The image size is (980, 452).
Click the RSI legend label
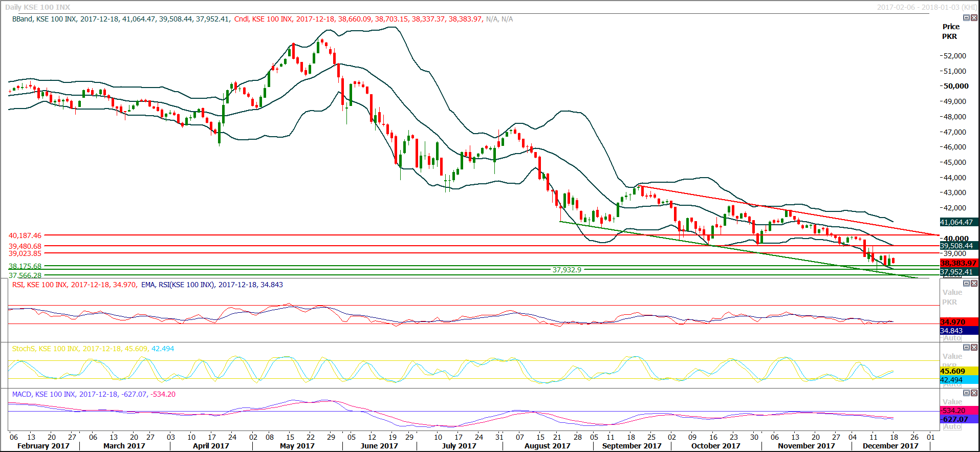(18, 285)
